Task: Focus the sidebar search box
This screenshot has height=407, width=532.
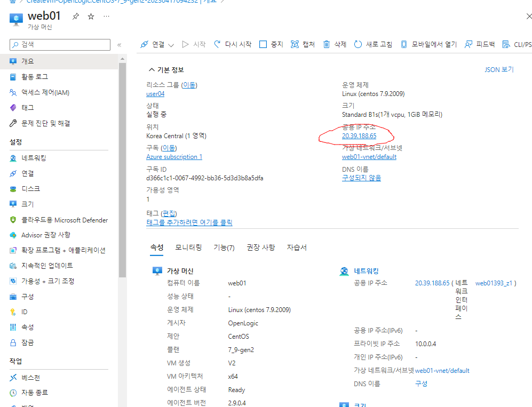Action: (60, 44)
